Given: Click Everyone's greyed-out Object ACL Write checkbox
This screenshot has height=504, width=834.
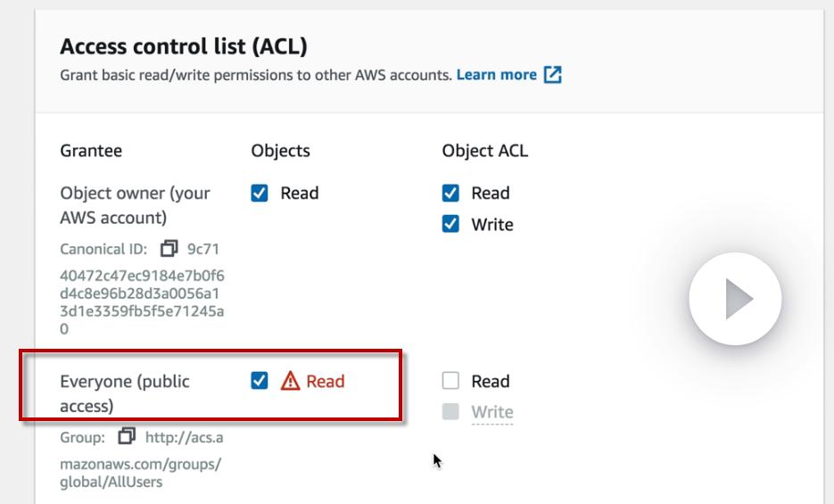Looking at the screenshot, I should pyautogui.click(x=450, y=412).
